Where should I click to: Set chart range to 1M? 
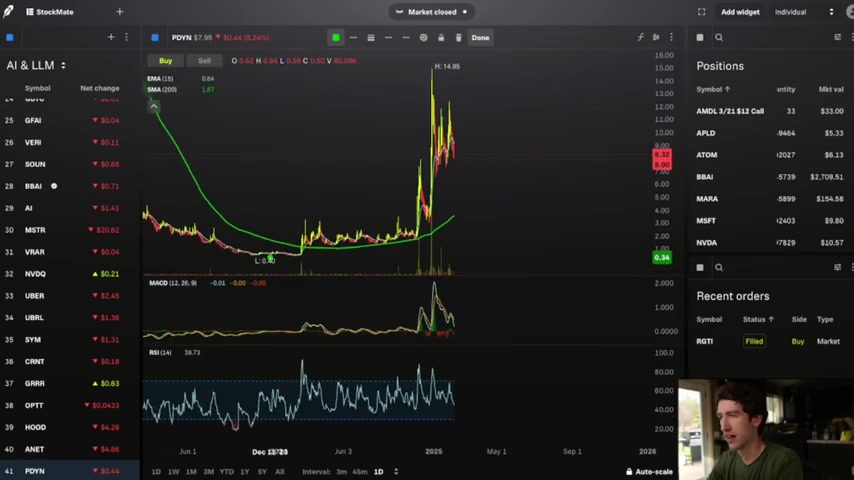pyautogui.click(x=191, y=471)
